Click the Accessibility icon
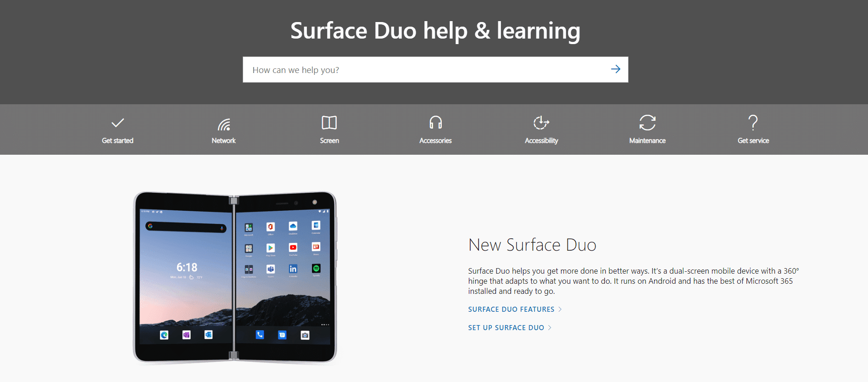Screen dimensions: 868x382 (x=541, y=123)
